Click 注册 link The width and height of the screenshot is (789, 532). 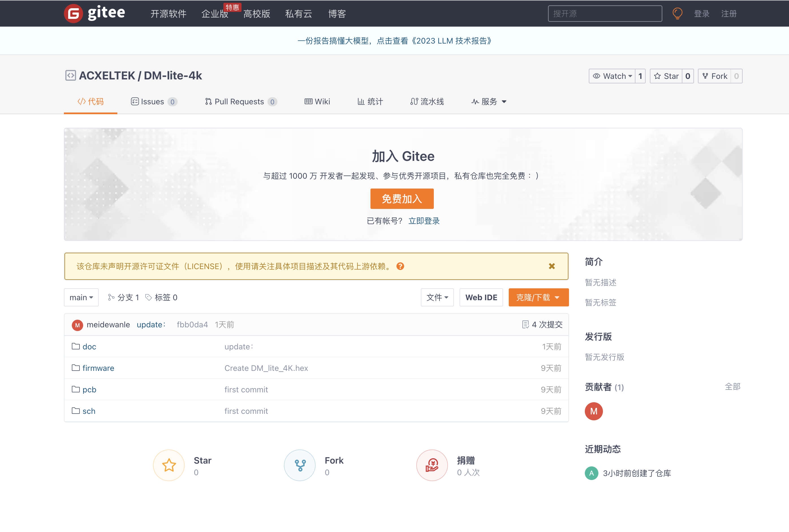[729, 14]
